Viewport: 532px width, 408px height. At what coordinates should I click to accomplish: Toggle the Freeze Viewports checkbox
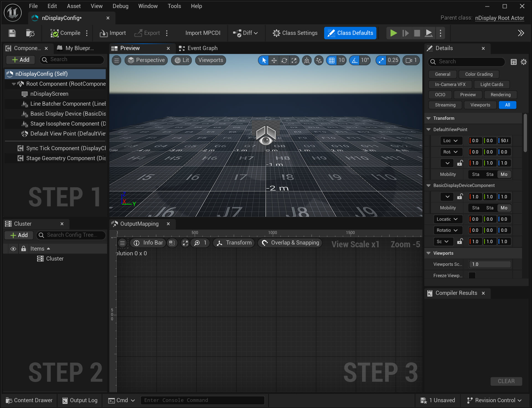(472, 276)
